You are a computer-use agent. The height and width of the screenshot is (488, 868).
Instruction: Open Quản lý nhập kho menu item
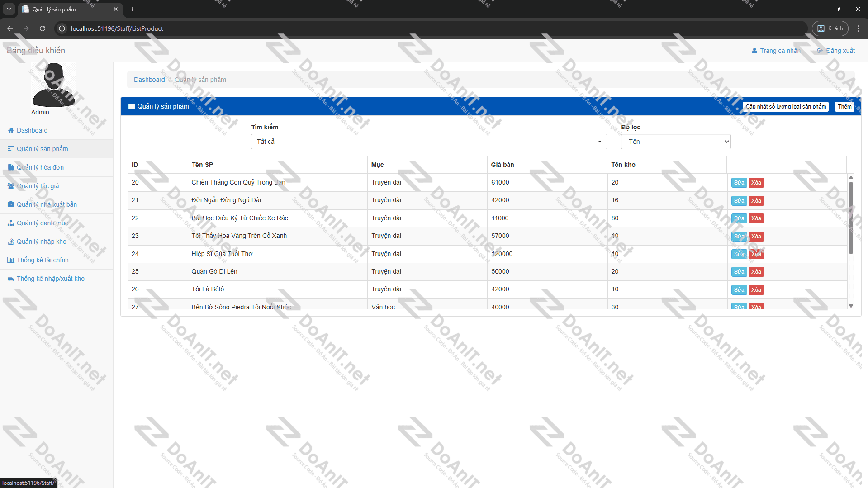tap(41, 242)
